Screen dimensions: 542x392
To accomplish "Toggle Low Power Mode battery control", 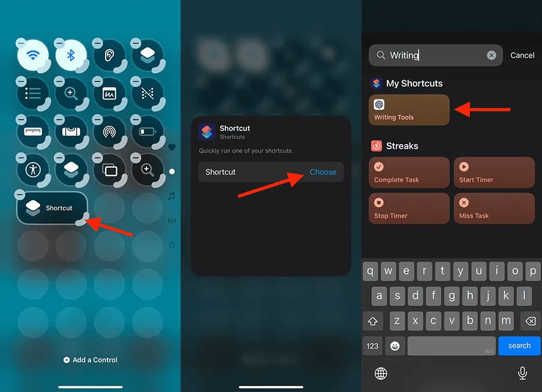I will click(x=148, y=132).
